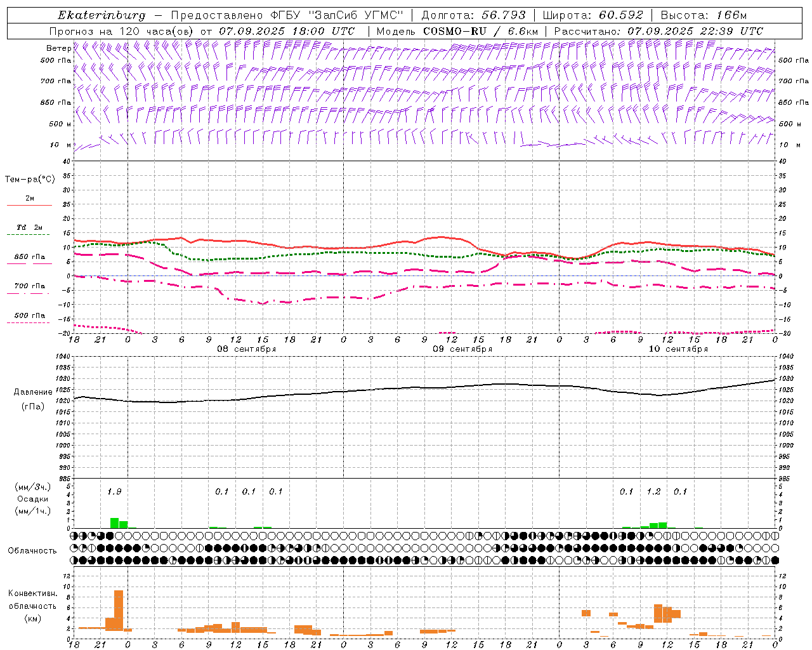Click the "Облачность" cloud cover label
This screenshot has height=650, width=812.
pos(32,550)
